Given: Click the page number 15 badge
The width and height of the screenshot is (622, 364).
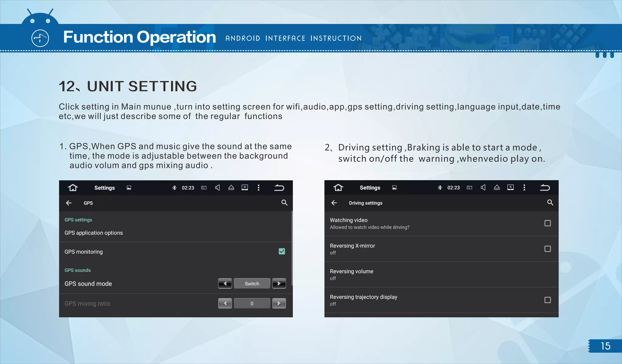Looking at the screenshot, I should 605,346.
